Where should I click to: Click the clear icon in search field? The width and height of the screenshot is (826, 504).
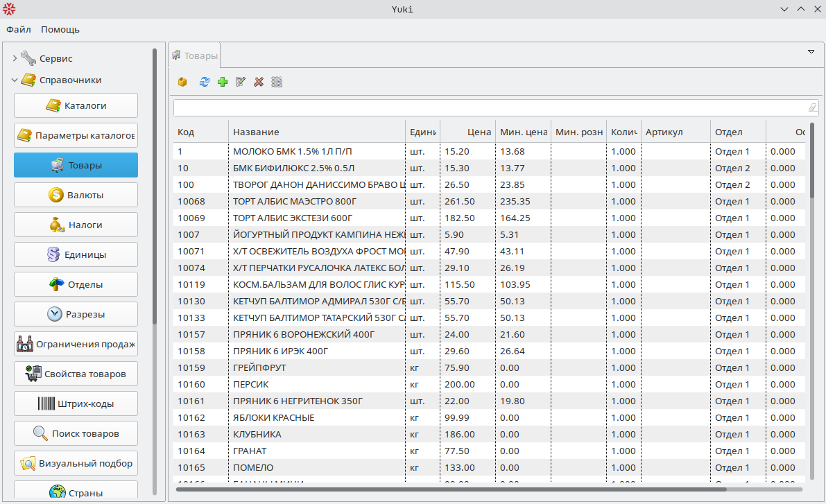pos(812,107)
